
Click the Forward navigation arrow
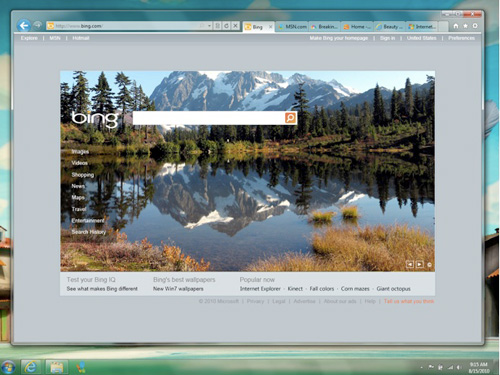pyautogui.click(x=38, y=25)
